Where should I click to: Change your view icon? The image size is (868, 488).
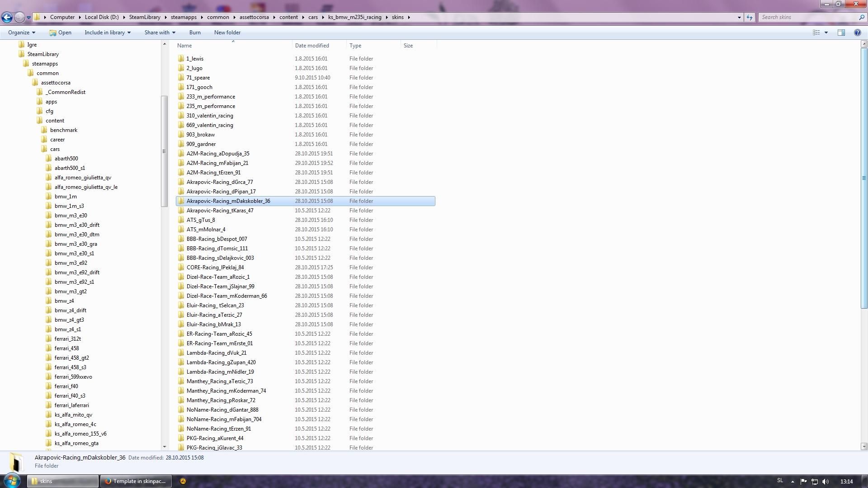tap(816, 33)
